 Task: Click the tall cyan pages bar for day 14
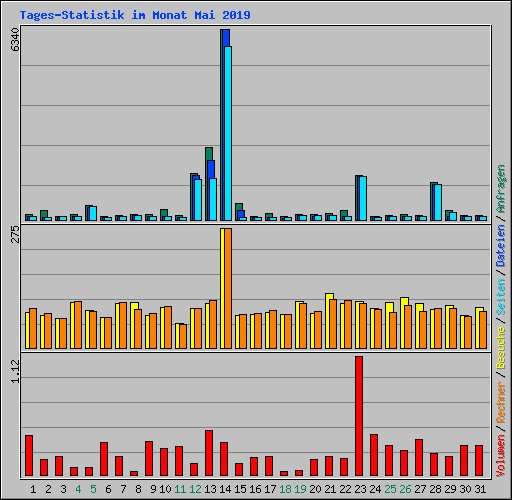228,133
